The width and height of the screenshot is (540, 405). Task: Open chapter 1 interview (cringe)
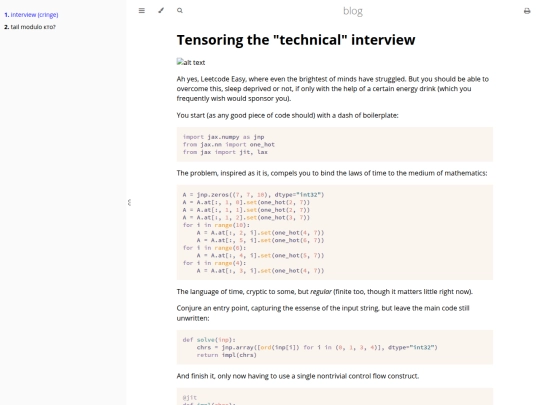(x=31, y=15)
